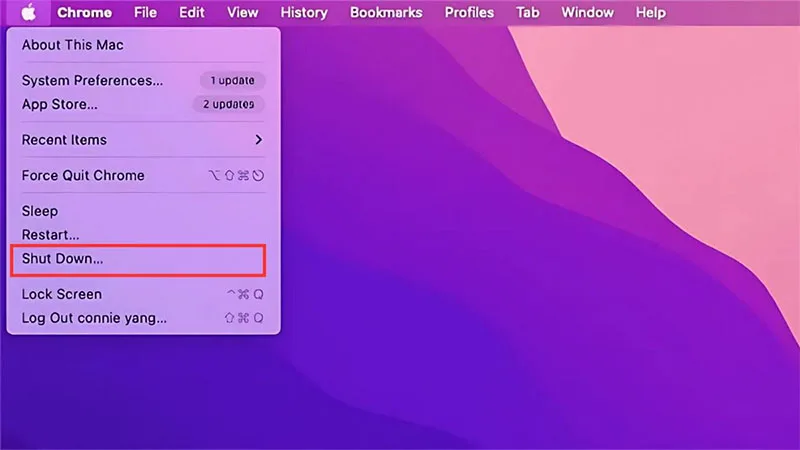Image resolution: width=800 pixels, height=450 pixels.
Task: Open the History menu
Action: point(304,12)
